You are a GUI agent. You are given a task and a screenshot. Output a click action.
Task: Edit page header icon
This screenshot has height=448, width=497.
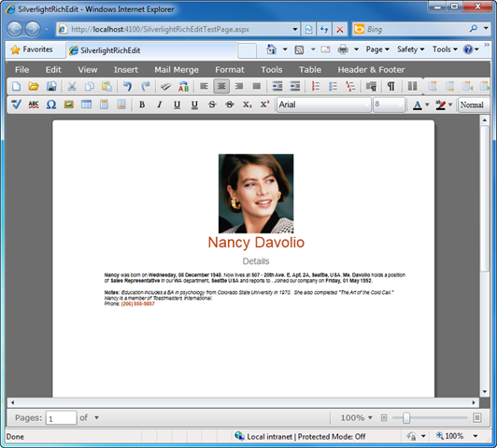coord(104,105)
